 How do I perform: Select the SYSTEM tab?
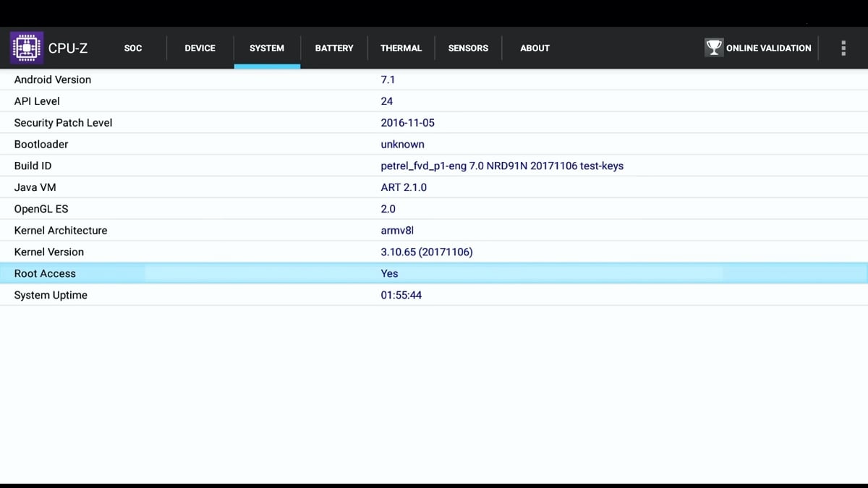point(266,48)
